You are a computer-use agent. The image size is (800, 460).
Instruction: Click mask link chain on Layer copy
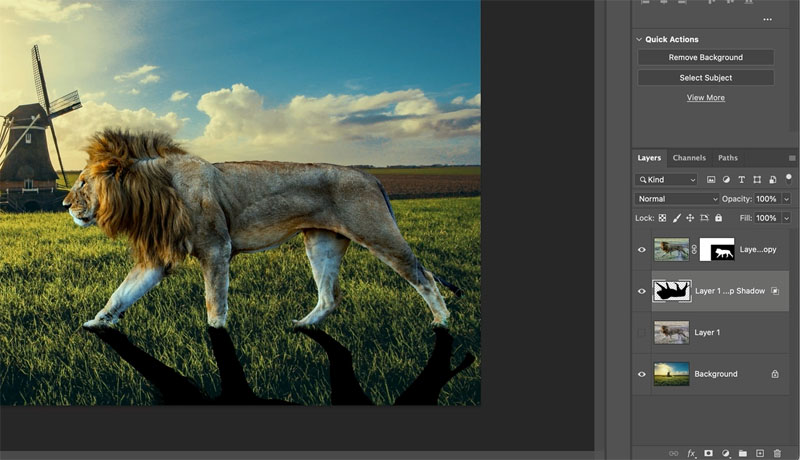point(694,249)
